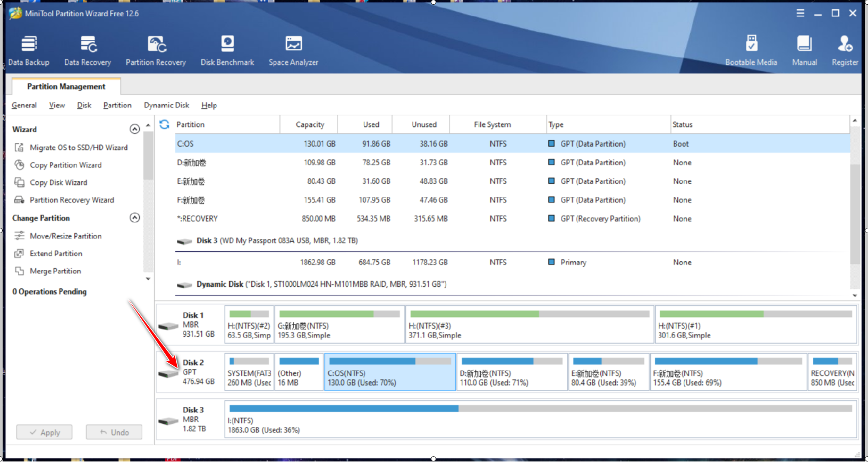868x462 pixels.
Task: Open the General menu
Action: [24, 105]
